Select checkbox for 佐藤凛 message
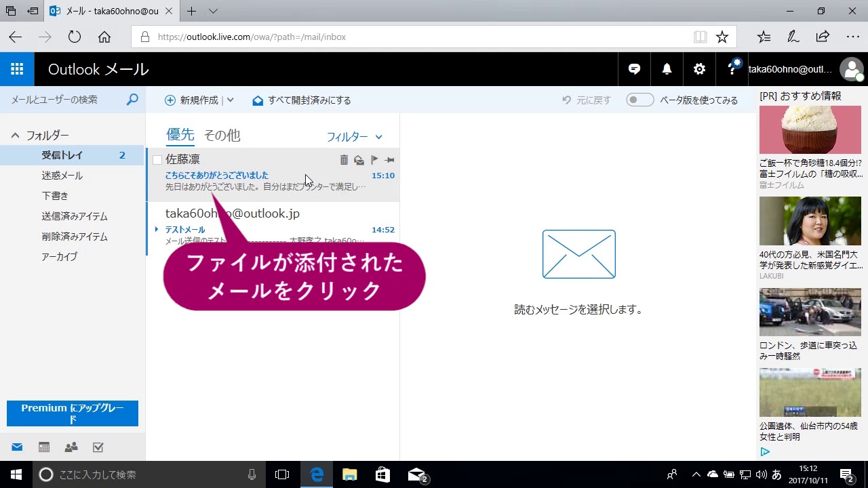The width and height of the screenshot is (868, 488). [x=157, y=160]
